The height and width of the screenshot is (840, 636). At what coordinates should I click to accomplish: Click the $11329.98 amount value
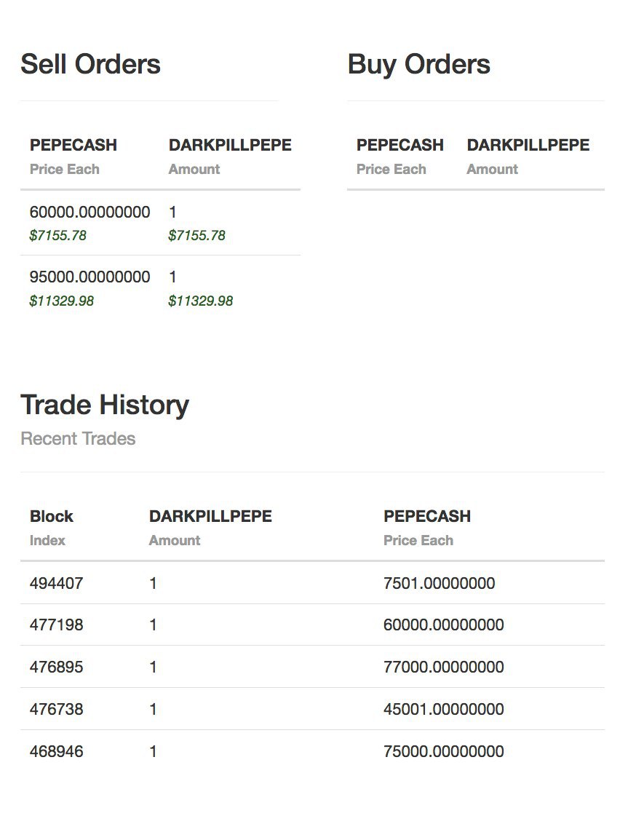(200, 301)
